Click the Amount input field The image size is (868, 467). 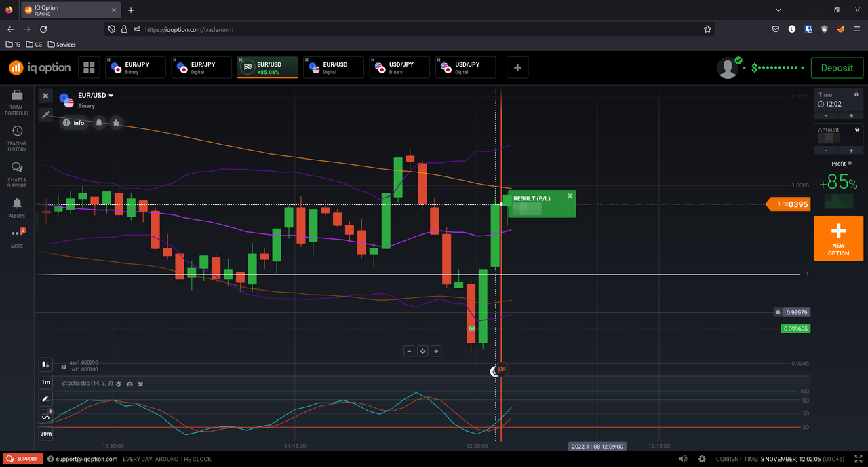pos(838,134)
